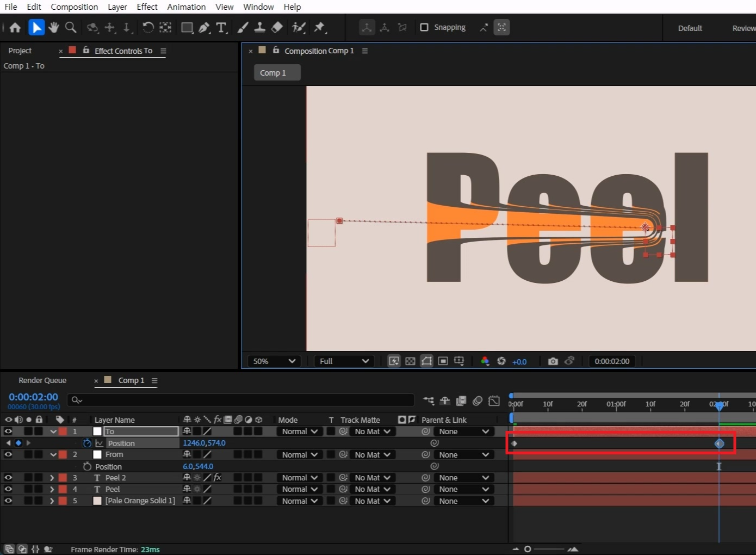
Task: Collapse the From layer properties
Action: pyautogui.click(x=53, y=454)
